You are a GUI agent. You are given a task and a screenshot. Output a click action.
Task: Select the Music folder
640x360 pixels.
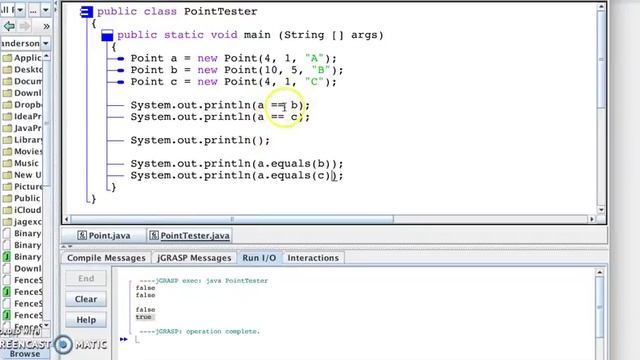(21, 163)
